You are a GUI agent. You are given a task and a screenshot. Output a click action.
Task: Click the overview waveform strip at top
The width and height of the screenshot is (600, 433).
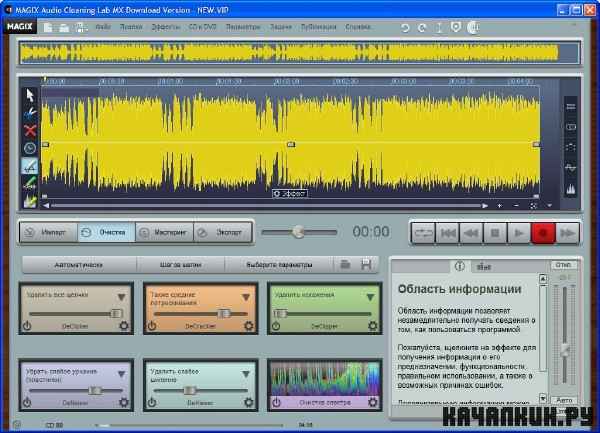click(300, 52)
